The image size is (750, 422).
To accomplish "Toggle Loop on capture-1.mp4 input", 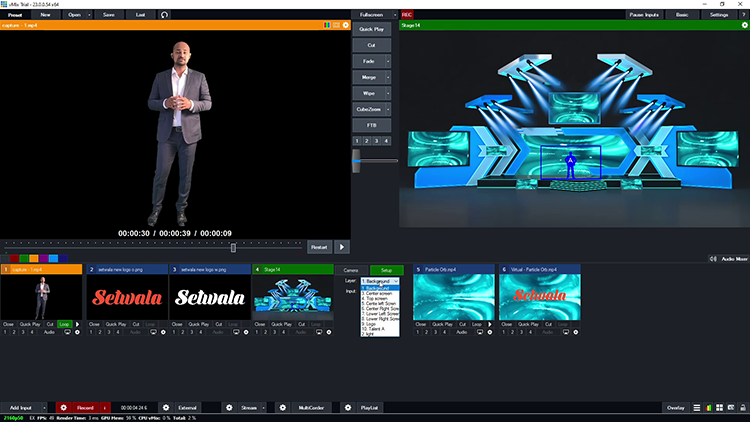I will click(64, 324).
